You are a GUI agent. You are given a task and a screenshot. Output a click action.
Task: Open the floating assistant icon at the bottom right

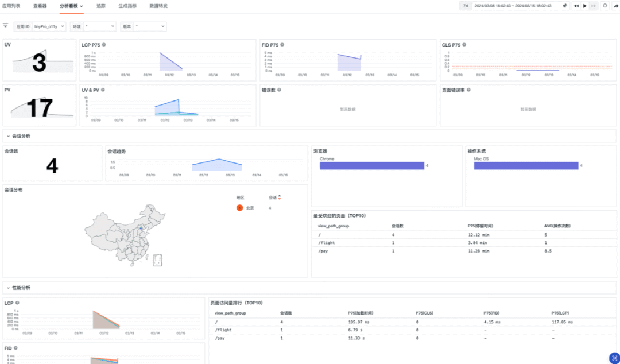click(x=614, y=358)
